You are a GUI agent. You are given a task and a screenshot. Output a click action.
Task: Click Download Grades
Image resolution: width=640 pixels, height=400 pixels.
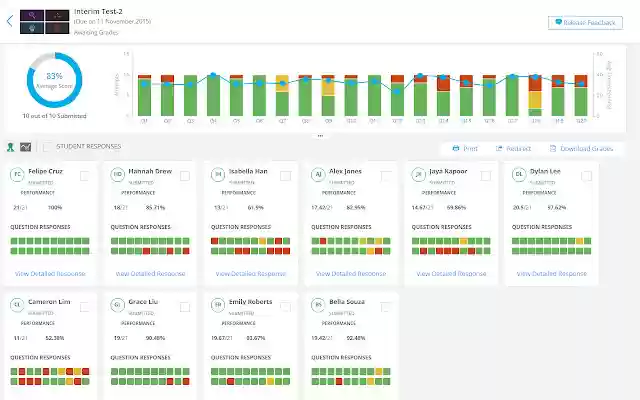581,149
